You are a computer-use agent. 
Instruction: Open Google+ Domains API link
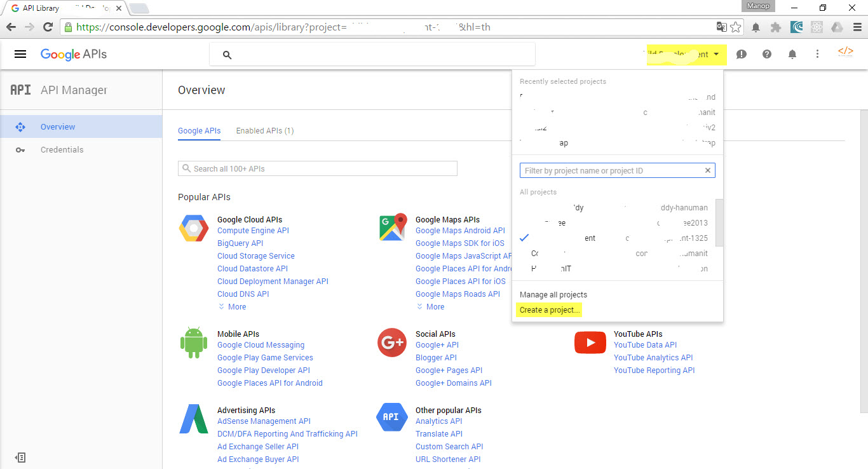[454, 383]
